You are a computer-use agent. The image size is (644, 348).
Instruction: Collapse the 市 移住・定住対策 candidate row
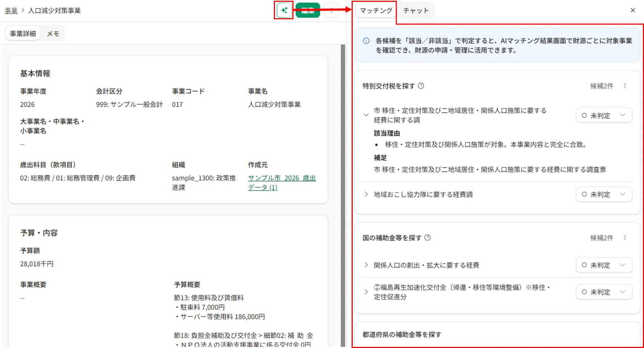[366, 115]
